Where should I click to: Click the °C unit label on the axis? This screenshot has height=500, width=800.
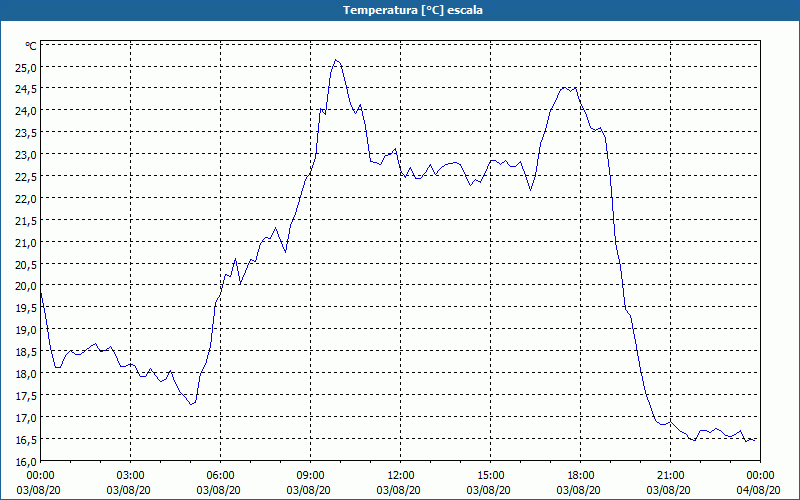tap(31, 46)
